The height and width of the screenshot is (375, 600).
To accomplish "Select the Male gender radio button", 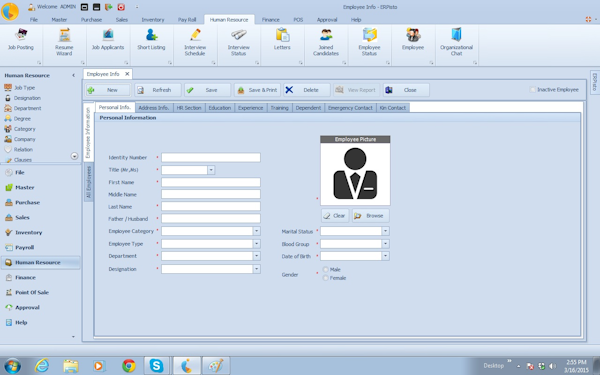I will point(326,269).
